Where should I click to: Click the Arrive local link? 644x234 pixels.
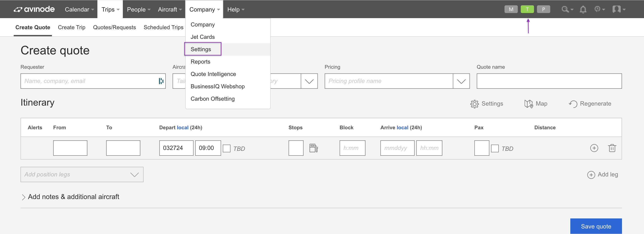(402, 128)
